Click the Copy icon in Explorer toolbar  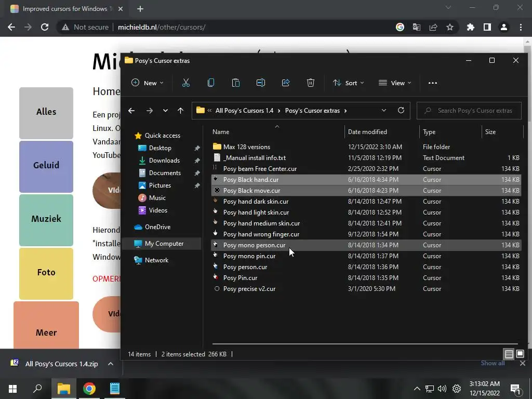211,83
